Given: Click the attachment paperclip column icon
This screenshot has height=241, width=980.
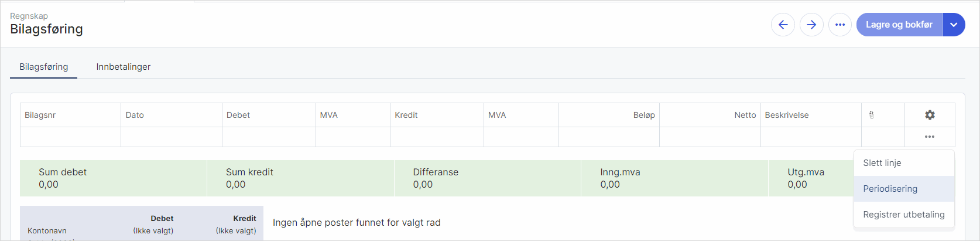Looking at the screenshot, I should tap(872, 115).
